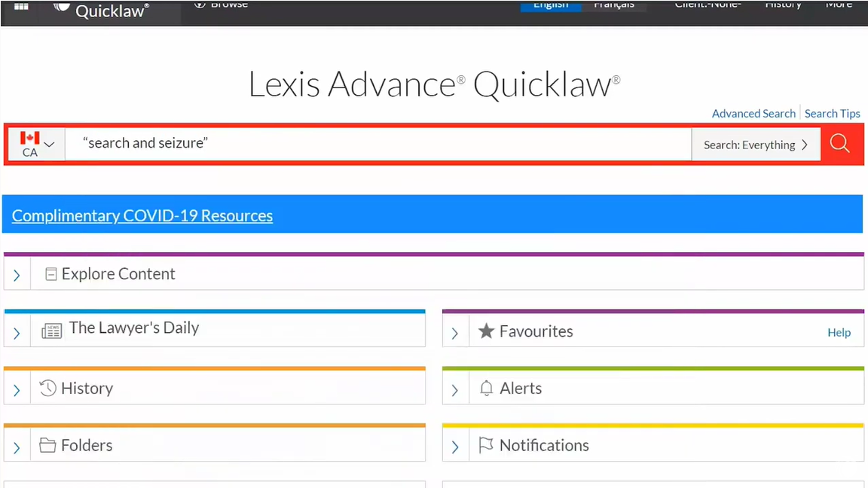Click the folder icon in Folders panel
Image resolution: width=868 pixels, height=488 pixels.
[48, 446]
